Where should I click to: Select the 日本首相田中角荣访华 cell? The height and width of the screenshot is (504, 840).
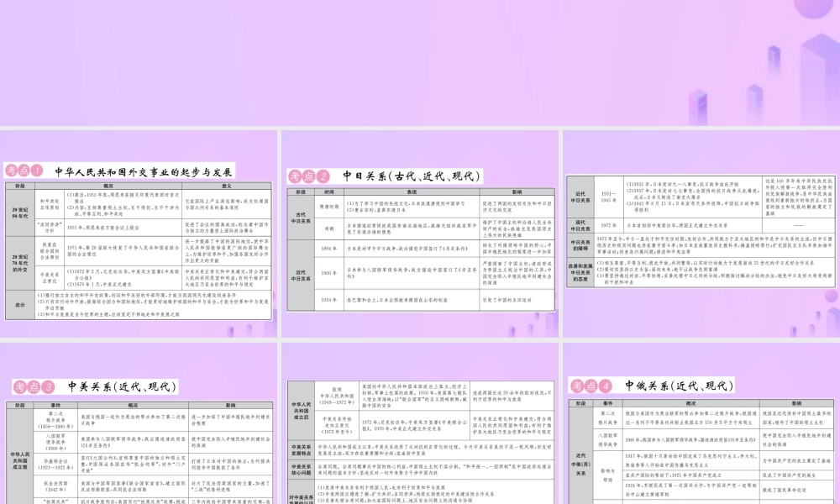point(692,225)
